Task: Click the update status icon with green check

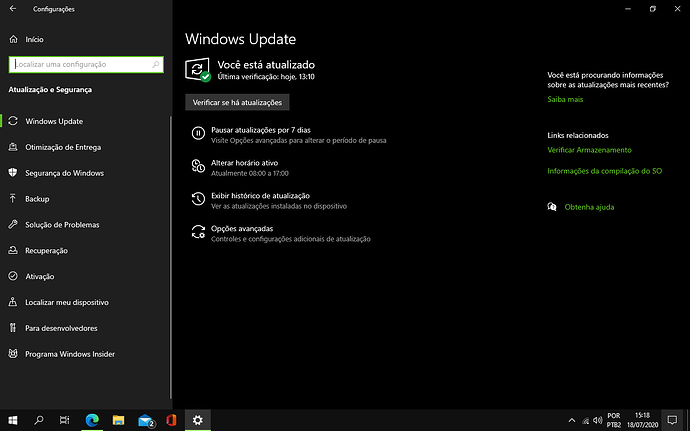Action: [x=198, y=70]
